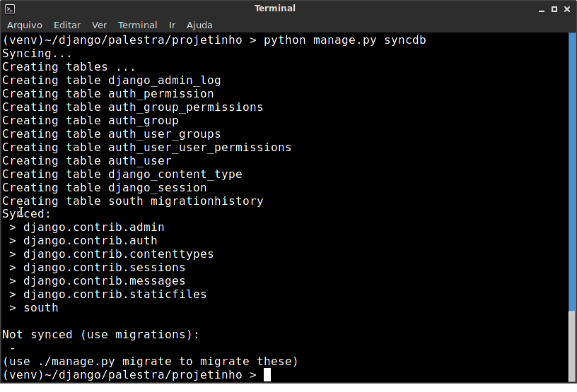Image resolution: width=577 pixels, height=392 pixels.
Task: Open the Ajuda menu
Action: [x=199, y=25]
